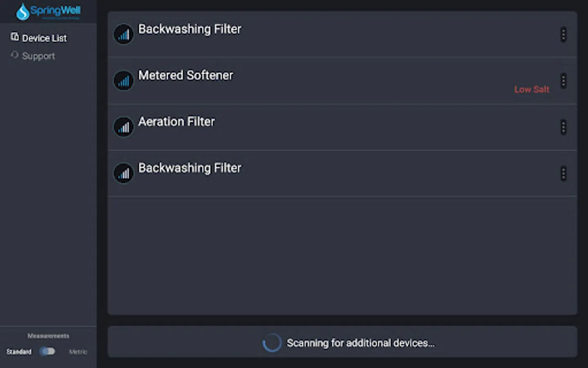Click the Aeration Filter signal strength icon
The height and width of the screenshot is (368, 588).
[123, 127]
